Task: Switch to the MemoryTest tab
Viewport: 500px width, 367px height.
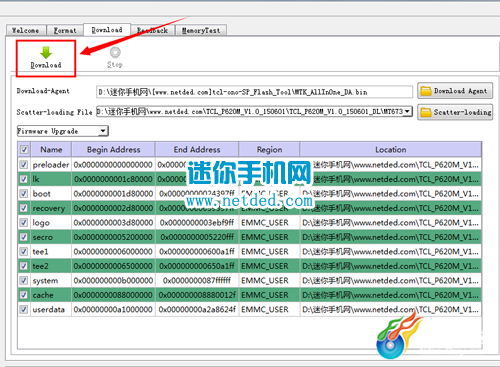Action: pyautogui.click(x=201, y=30)
